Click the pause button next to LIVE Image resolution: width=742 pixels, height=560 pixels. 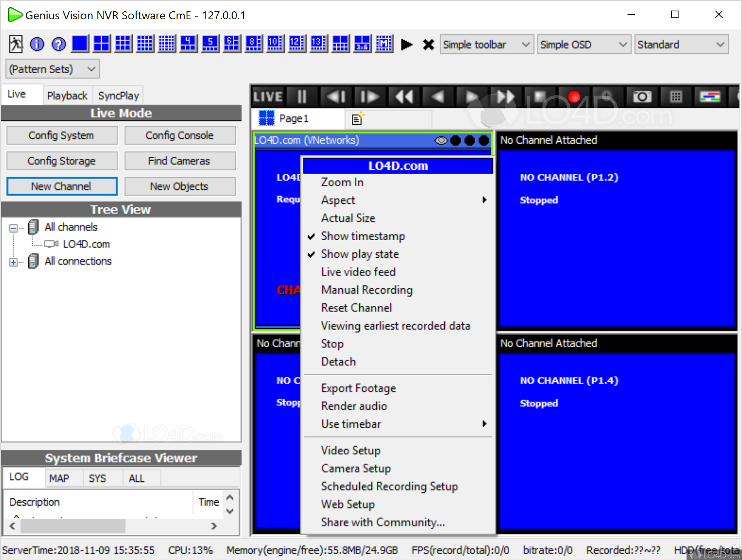301,97
